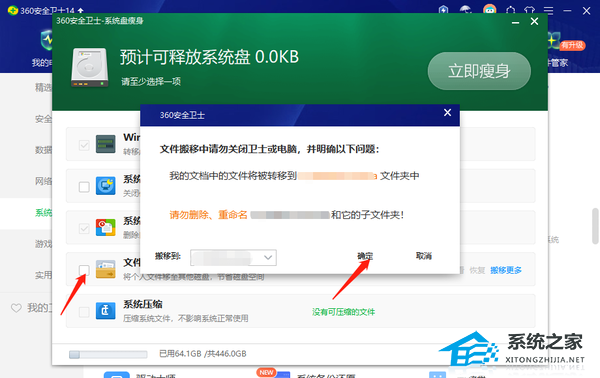Toggle the checkbox in the Win row
The width and height of the screenshot is (600, 378).
coord(84,145)
